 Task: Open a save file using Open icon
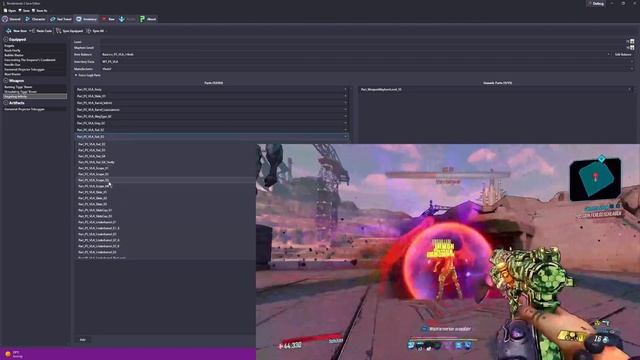pyautogui.click(x=5, y=11)
